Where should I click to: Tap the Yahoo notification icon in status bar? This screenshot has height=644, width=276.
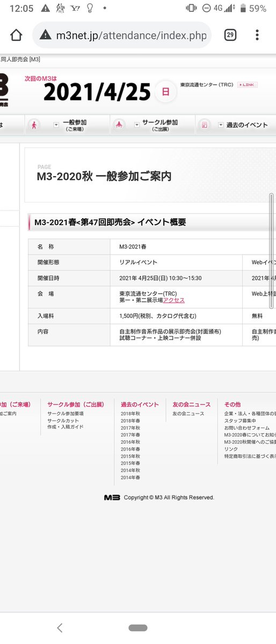click(75, 8)
